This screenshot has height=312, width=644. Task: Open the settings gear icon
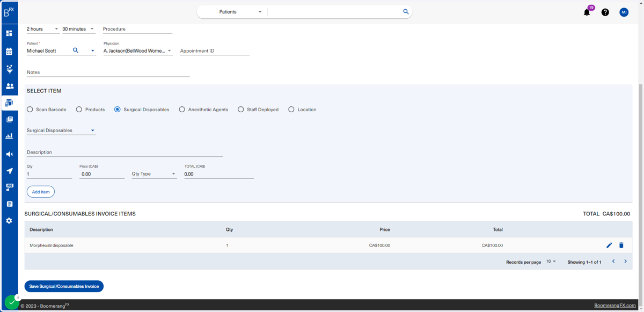(9, 221)
